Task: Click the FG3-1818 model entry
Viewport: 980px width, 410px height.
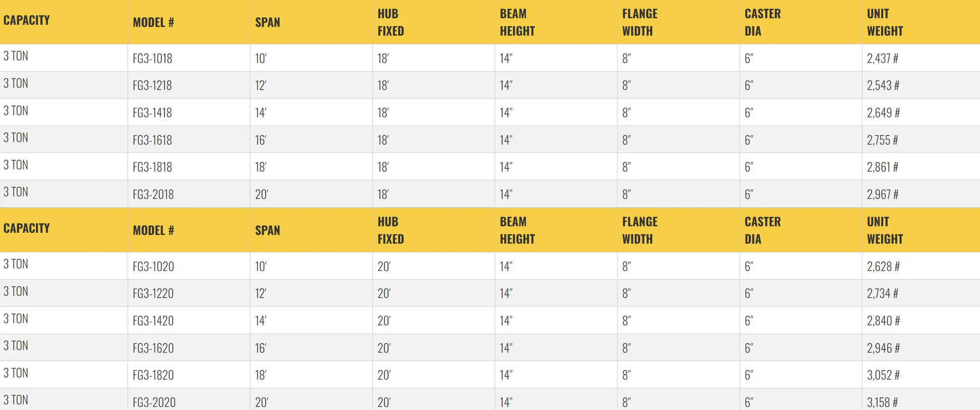Action: [x=153, y=167]
